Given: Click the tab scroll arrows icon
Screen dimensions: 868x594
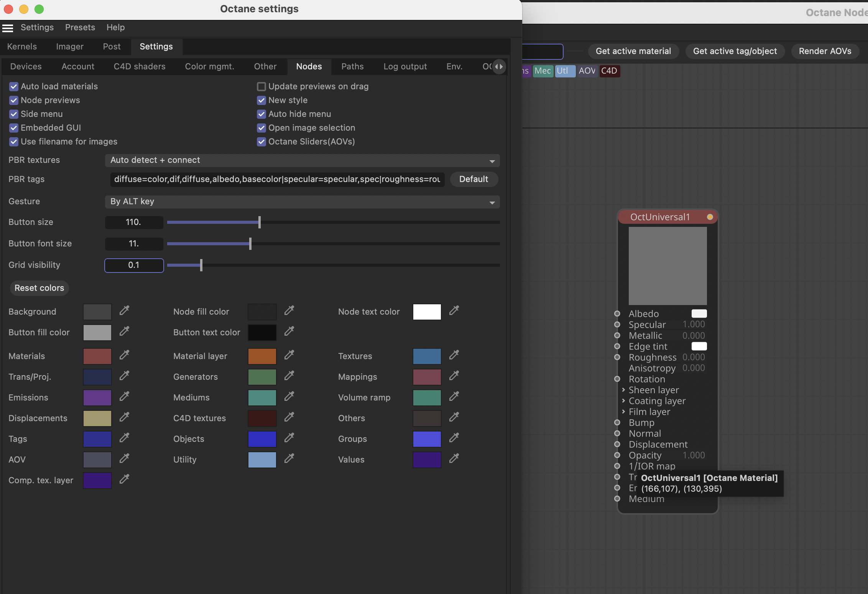Looking at the screenshot, I should pos(499,67).
